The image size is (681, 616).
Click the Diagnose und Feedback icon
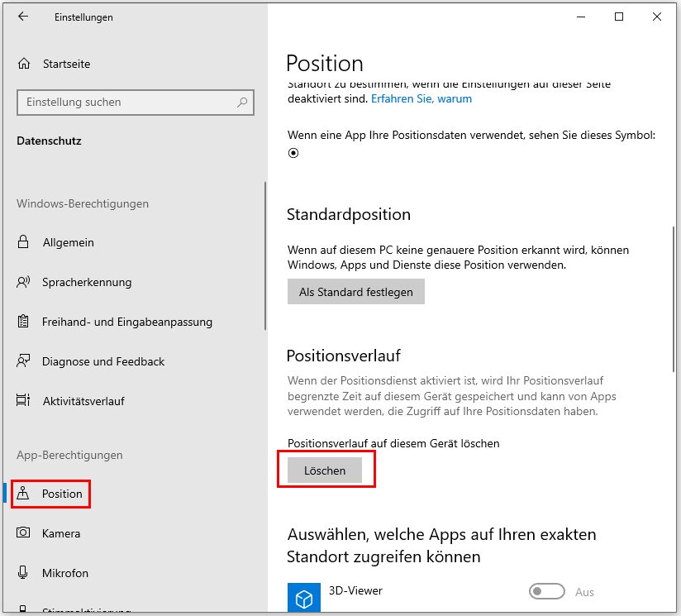[24, 361]
